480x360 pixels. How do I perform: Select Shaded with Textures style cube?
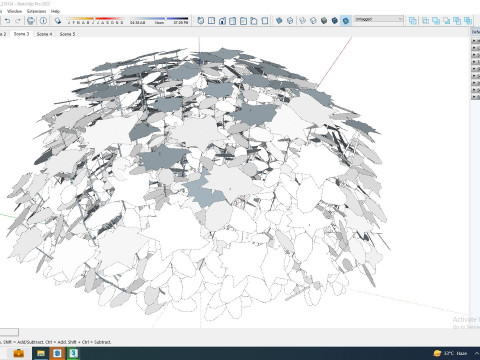pos(335,21)
